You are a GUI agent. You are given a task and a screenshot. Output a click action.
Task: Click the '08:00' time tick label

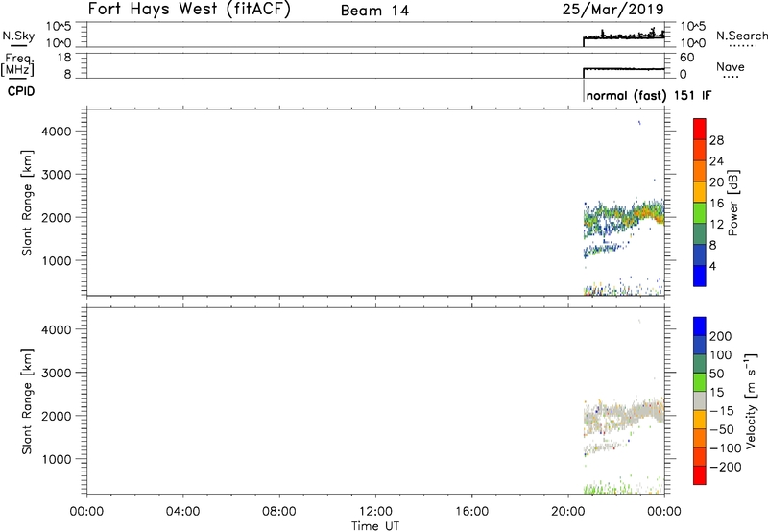(278, 512)
